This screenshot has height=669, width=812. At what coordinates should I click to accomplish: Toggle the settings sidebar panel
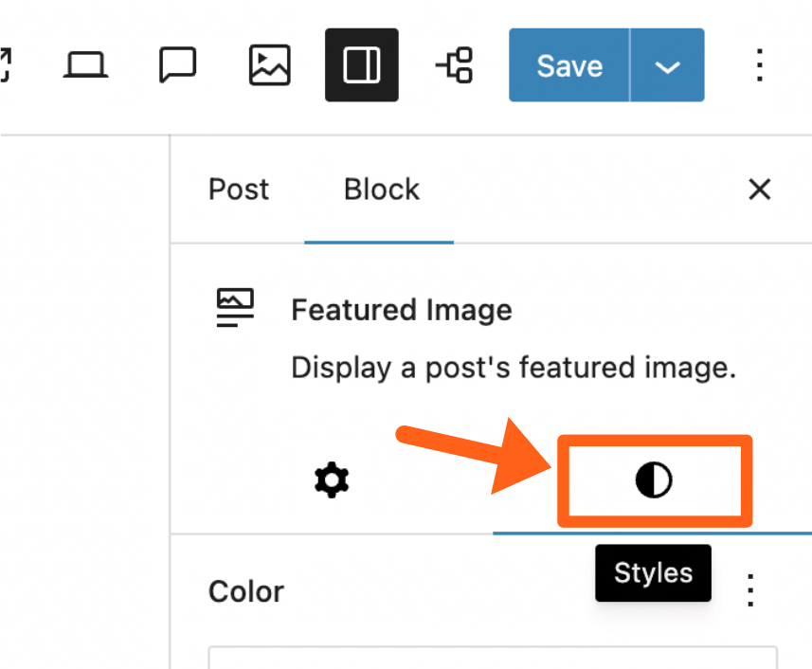click(x=361, y=65)
